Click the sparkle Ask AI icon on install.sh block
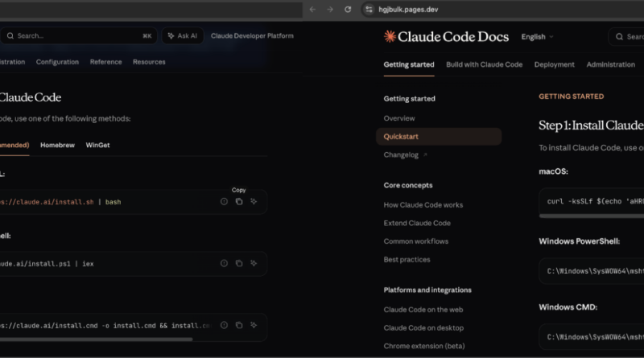Screen dimensions: 644x358 tap(254, 201)
